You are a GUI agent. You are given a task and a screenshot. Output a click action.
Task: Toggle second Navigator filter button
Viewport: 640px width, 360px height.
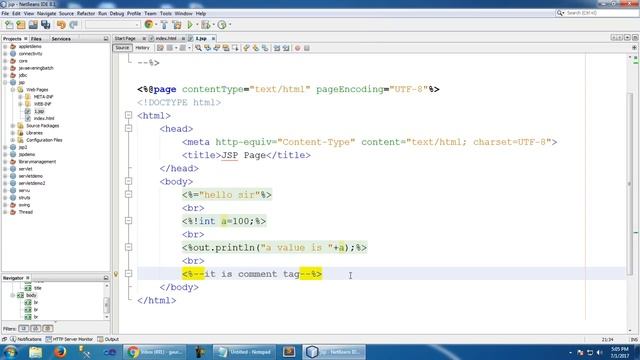[x=36, y=329]
